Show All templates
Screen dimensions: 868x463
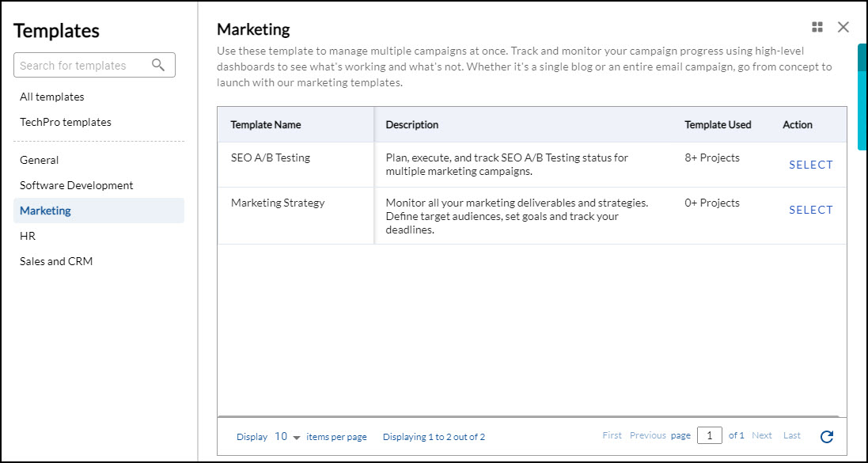click(51, 97)
